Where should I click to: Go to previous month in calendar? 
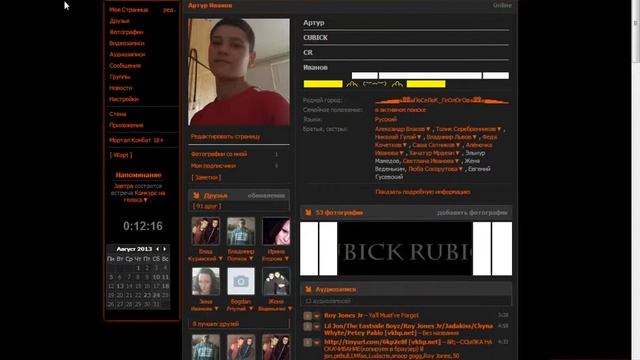coord(158,249)
